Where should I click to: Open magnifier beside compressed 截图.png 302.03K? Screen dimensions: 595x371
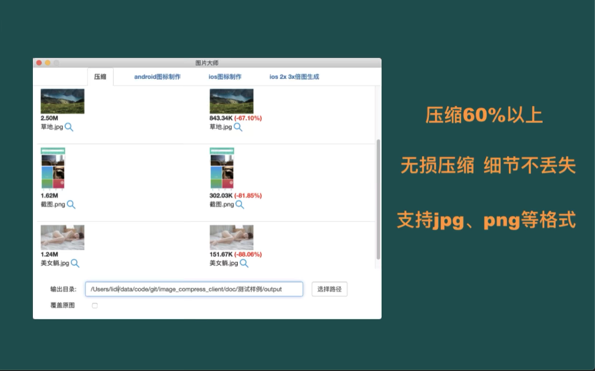pos(240,204)
